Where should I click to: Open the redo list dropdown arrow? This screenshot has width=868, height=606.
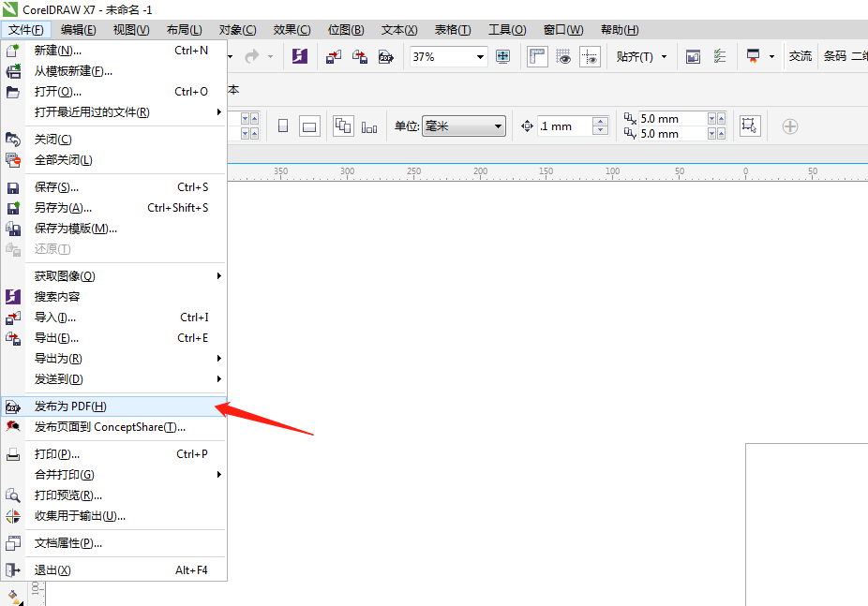(x=270, y=56)
